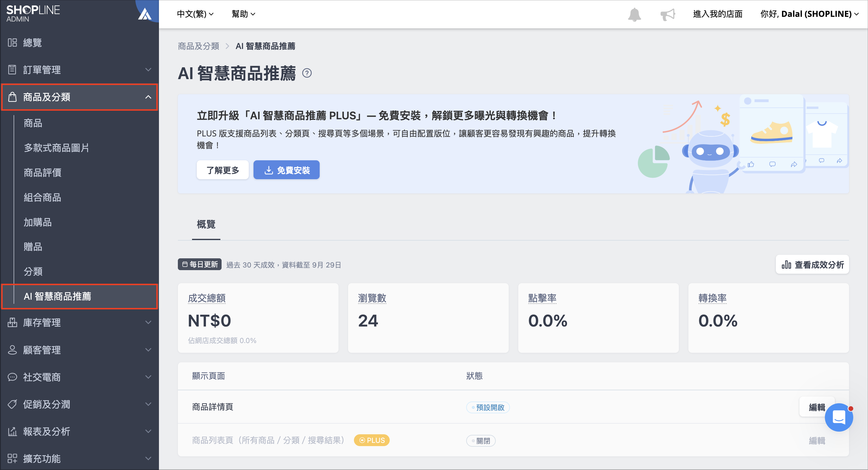Image resolution: width=868 pixels, height=470 pixels.
Task: Click the 進入我的店面 link
Action: 718,14
